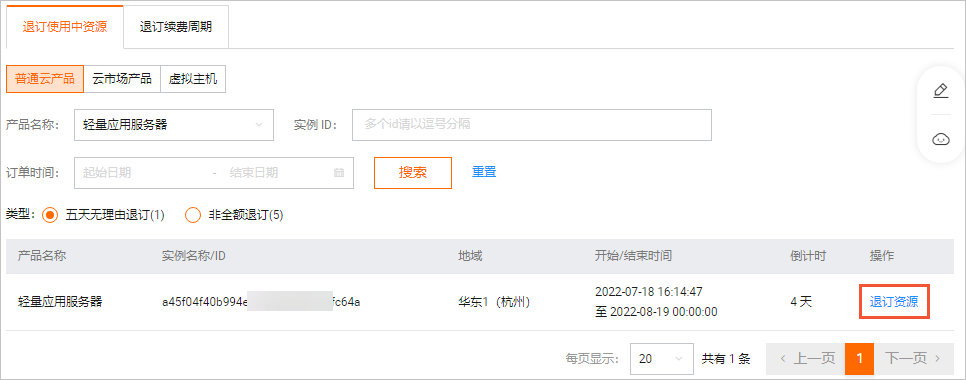Click the 重置 reset link

484,172
